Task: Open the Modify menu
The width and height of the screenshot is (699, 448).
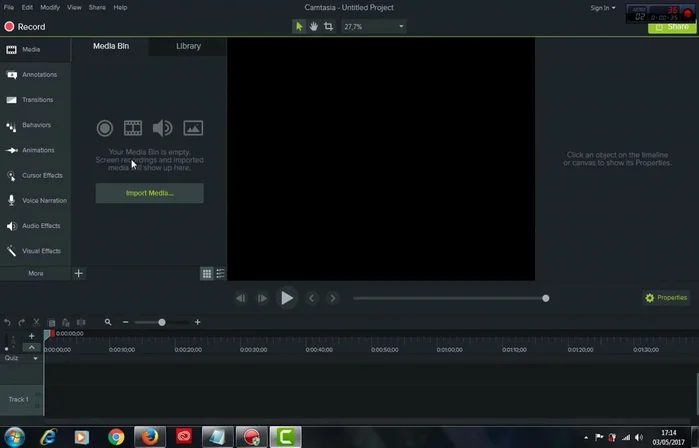Action: [50, 8]
